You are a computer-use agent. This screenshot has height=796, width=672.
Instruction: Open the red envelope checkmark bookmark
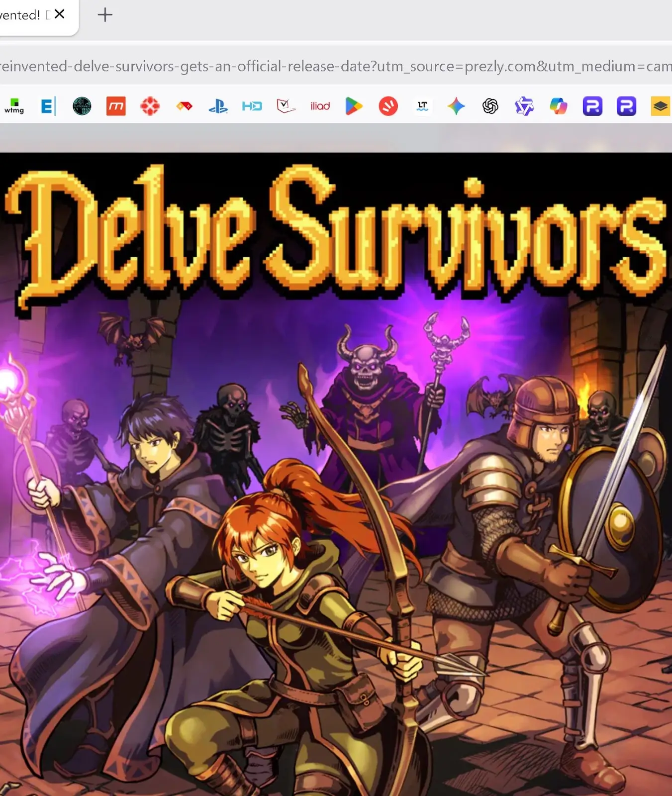[286, 106]
